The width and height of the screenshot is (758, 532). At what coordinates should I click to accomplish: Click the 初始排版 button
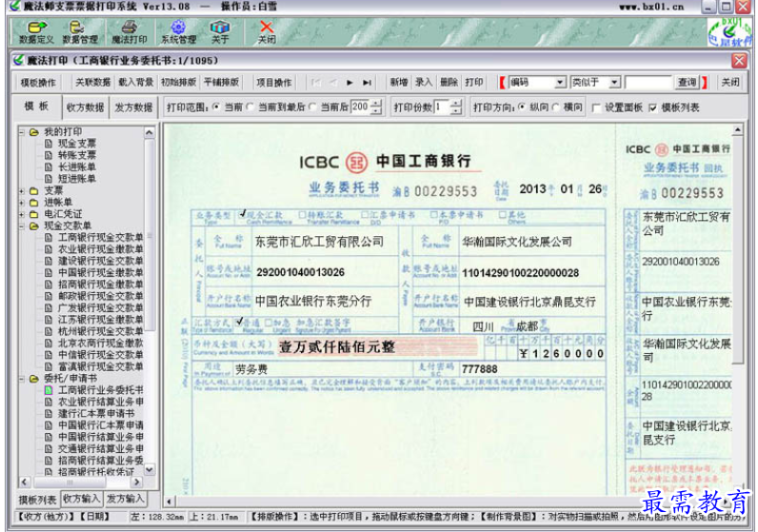(x=178, y=82)
